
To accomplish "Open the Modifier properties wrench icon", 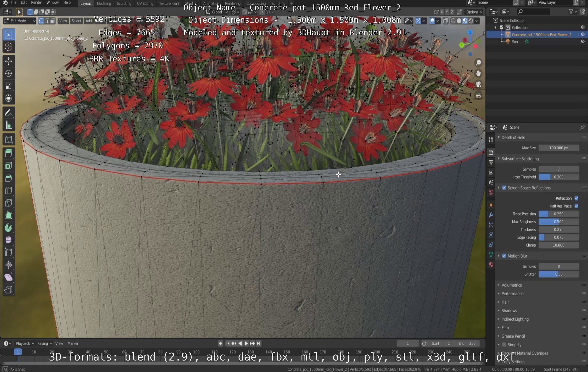I will (x=491, y=215).
